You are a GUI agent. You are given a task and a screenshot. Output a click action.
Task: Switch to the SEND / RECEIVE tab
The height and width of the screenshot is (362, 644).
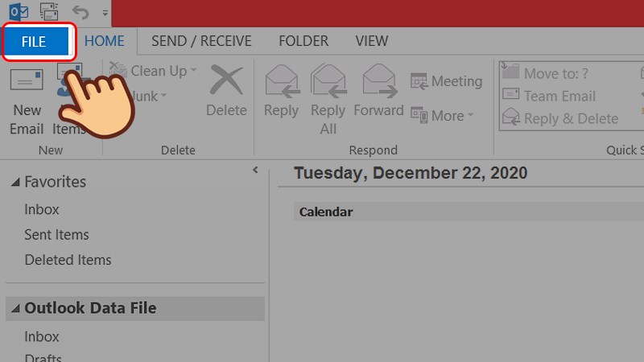point(201,41)
